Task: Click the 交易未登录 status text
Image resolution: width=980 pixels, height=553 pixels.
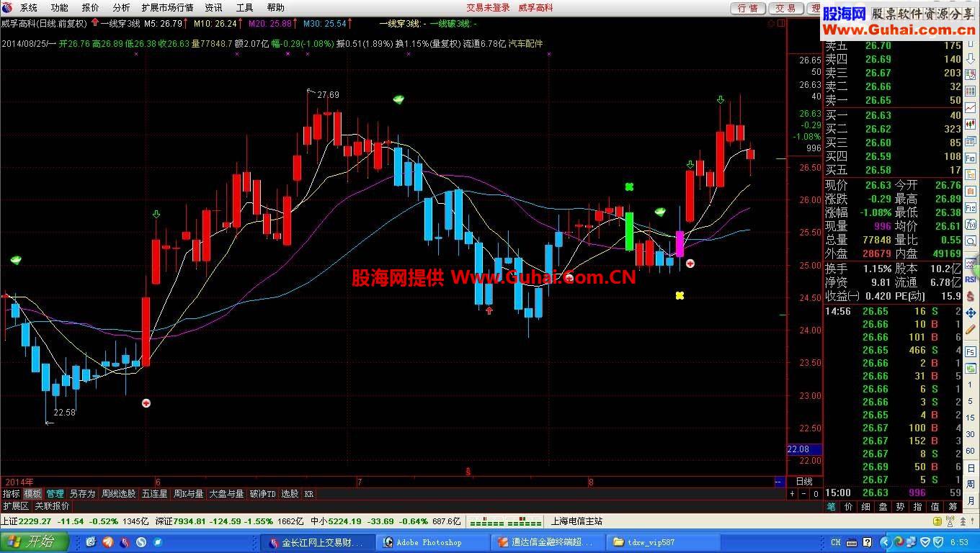Action: click(488, 8)
